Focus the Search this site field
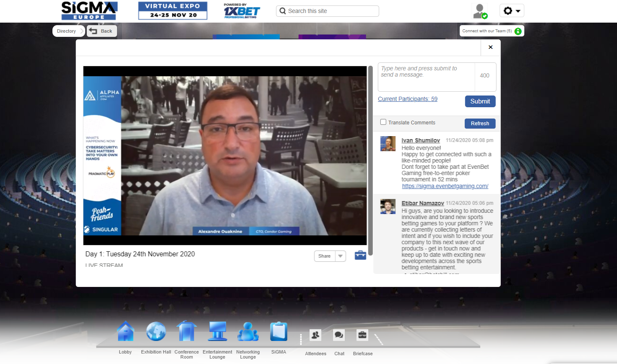 point(331,11)
